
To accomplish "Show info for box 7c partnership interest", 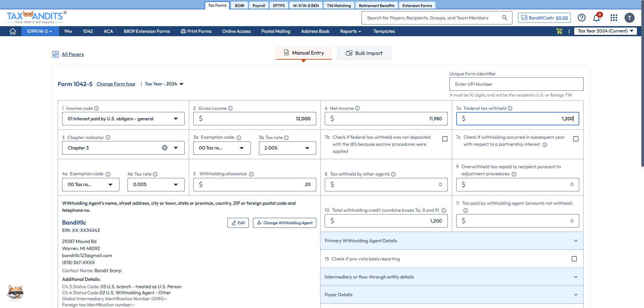I will click(x=545, y=145).
